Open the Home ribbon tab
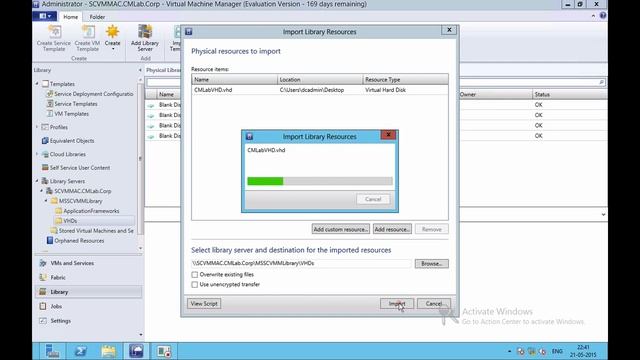This screenshot has height=360, width=640. (71, 17)
